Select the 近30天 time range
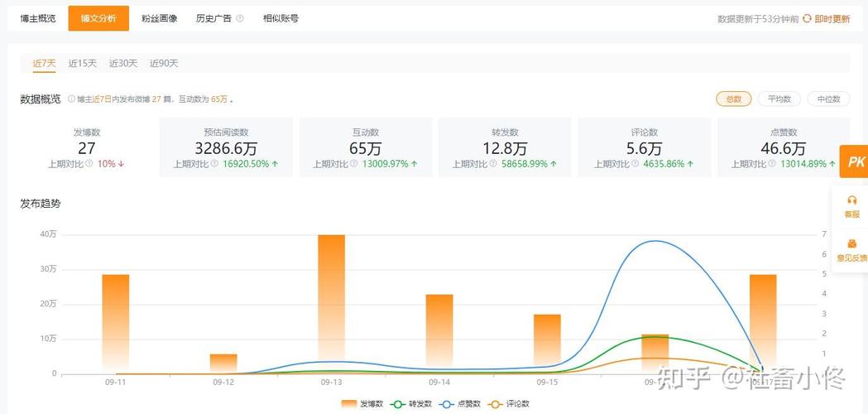This screenshot has height=414, width=868. 123,63
